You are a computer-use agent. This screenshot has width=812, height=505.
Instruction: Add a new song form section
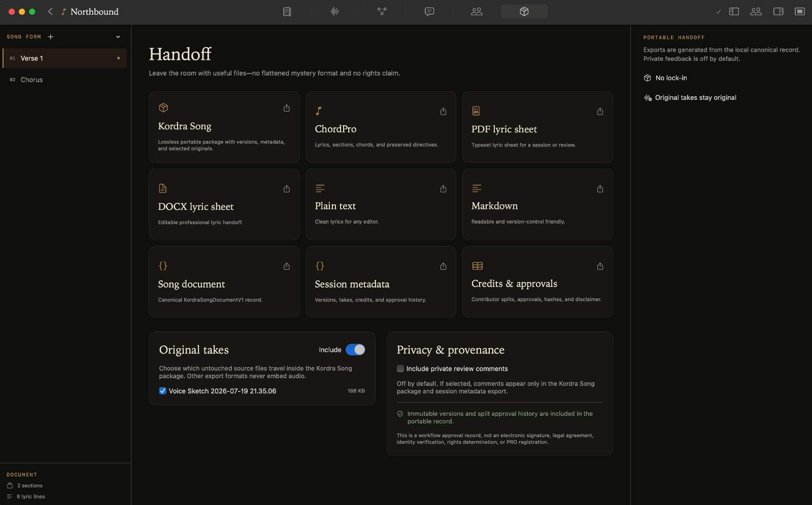50,37
